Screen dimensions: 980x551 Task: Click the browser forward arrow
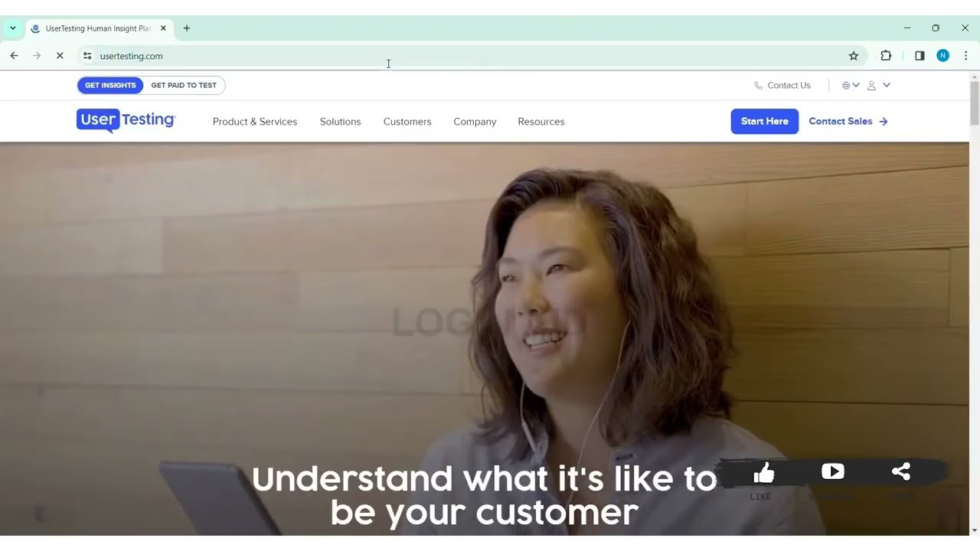pos(37,56)
